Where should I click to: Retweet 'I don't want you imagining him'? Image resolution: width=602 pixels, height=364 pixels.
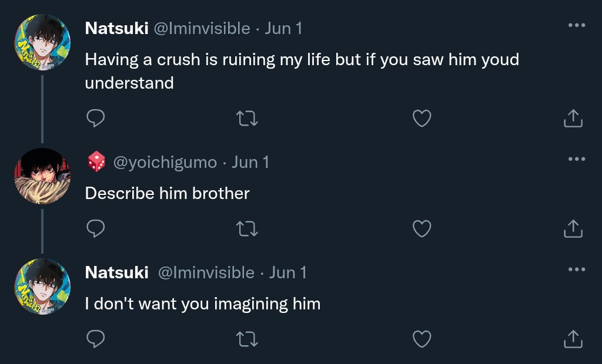coord(247,339)
